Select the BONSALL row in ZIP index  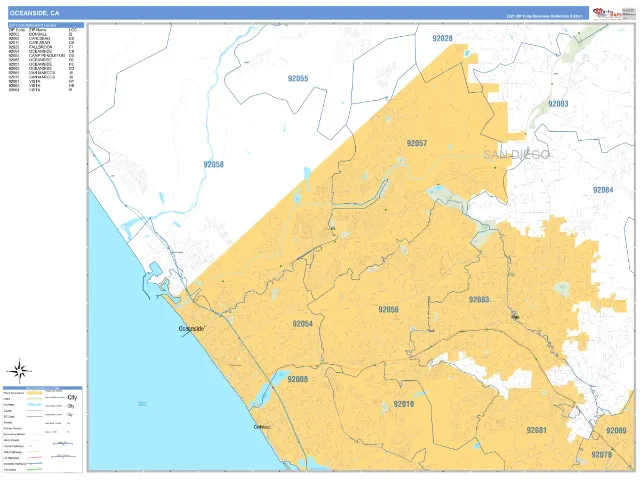tap(41, 34)
